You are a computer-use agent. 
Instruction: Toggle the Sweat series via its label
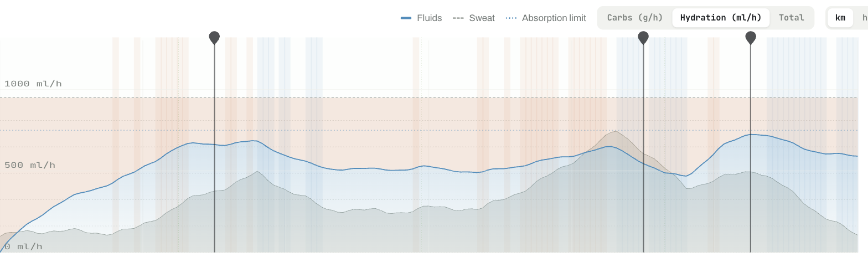tap(482, 18)
